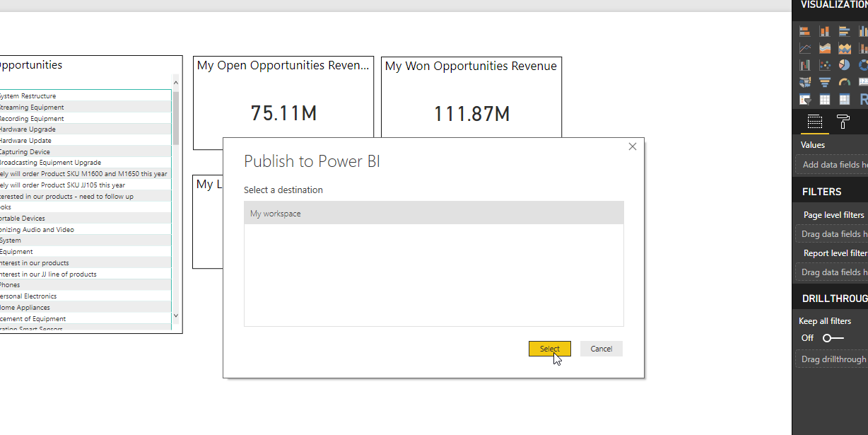Viewport: 868px width, 435px height.
Task: Select the waterfall chart visualization
Action: point(805,65)
